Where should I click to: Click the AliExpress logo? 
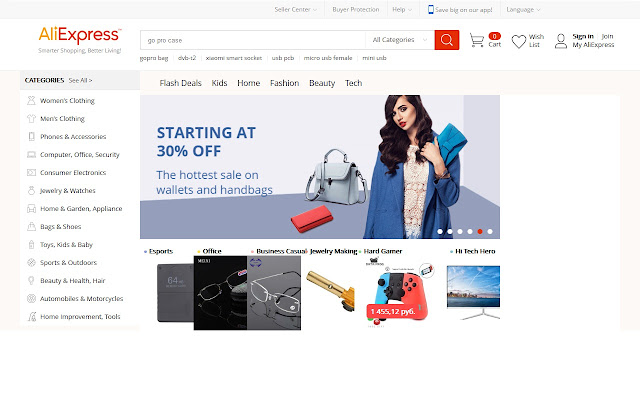pos(80,36)
